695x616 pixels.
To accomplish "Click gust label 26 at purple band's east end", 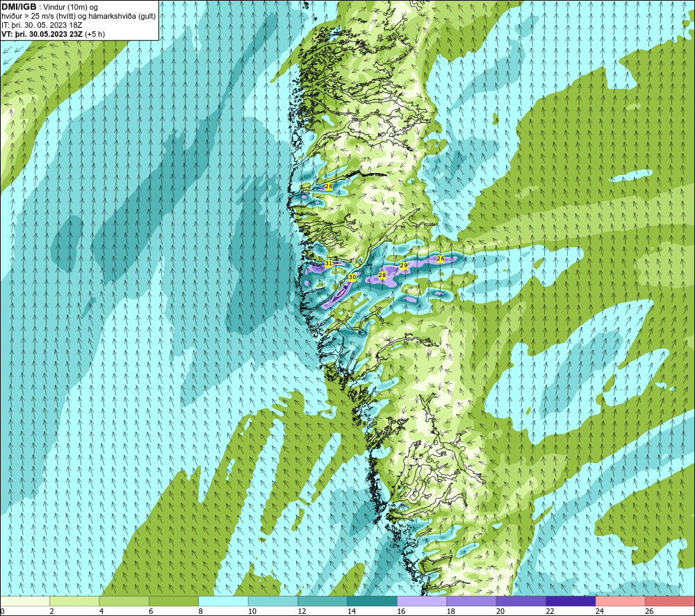I will (440, 258).
